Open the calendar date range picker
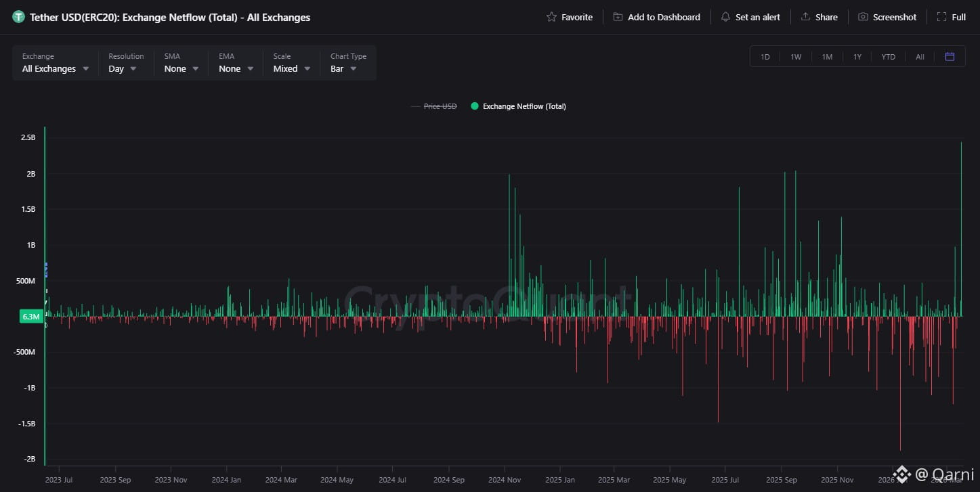The height and width of the screenshot is (492, 980). pos(950,57)
